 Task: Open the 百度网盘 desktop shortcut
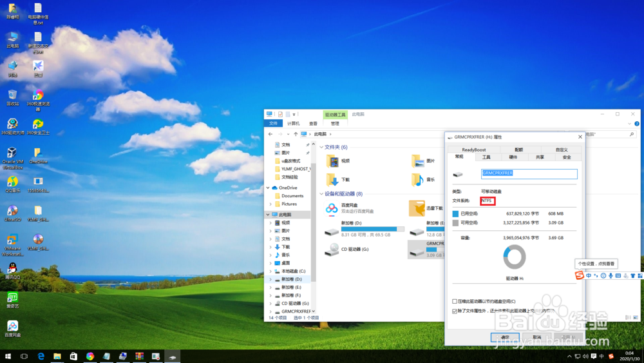click(x=12, y=329)
